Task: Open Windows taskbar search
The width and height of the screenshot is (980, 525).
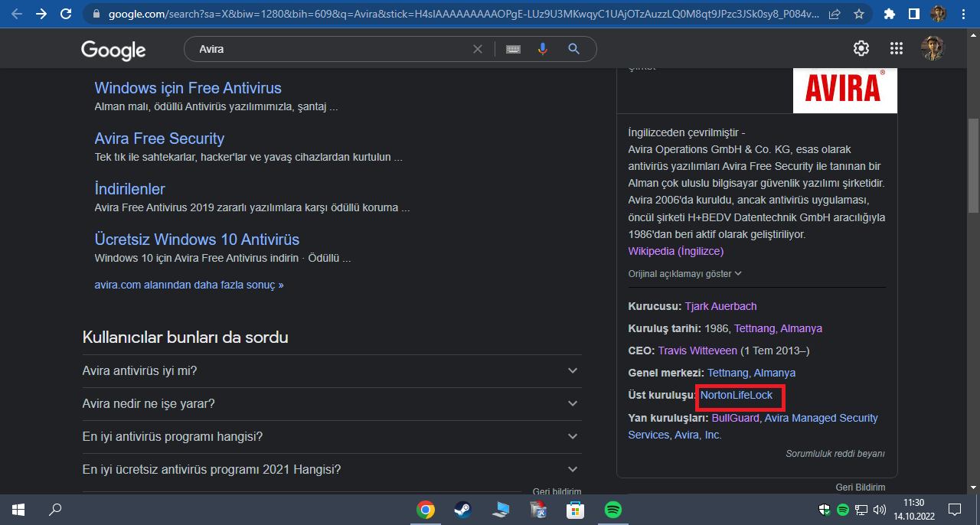Action: click(55, 509)
